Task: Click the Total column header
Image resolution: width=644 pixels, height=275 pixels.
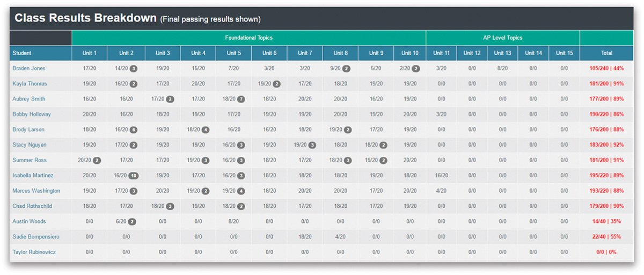Action: click(x=607, y=53)
